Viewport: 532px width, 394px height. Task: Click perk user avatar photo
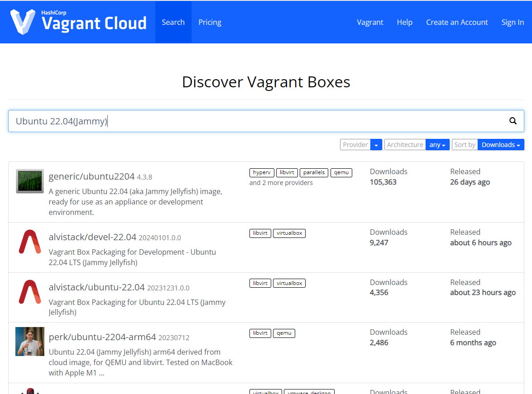(x=30, y=342)
